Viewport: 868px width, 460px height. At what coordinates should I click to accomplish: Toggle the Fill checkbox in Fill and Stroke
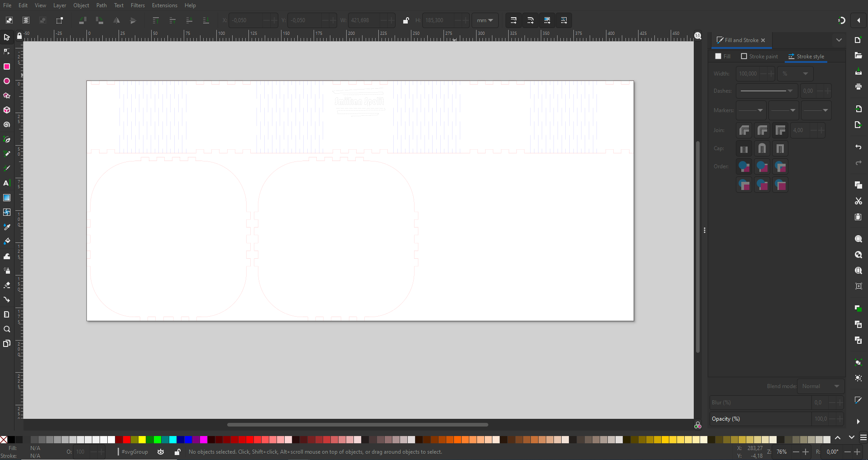click(x=718, y=56)
